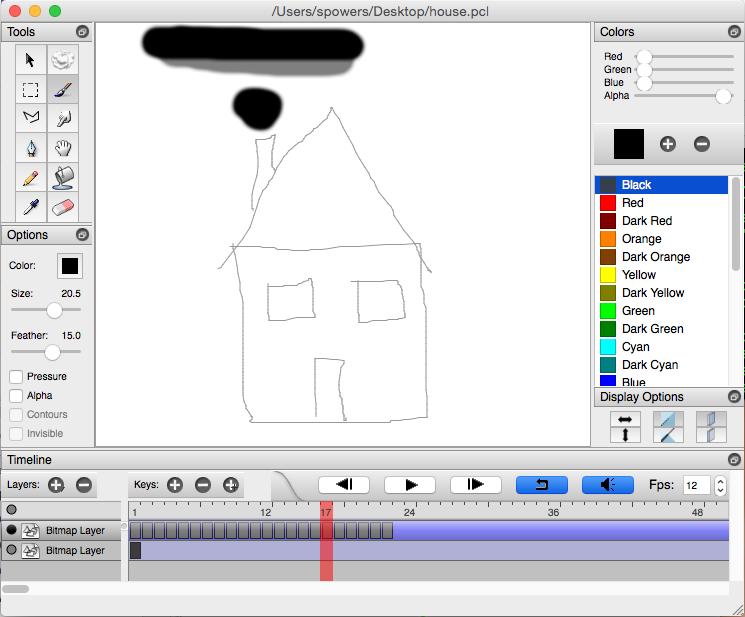745x617 pixels.
Task: Toggle visibility of the top Bitmap Layer
Action: pos(12,530)
